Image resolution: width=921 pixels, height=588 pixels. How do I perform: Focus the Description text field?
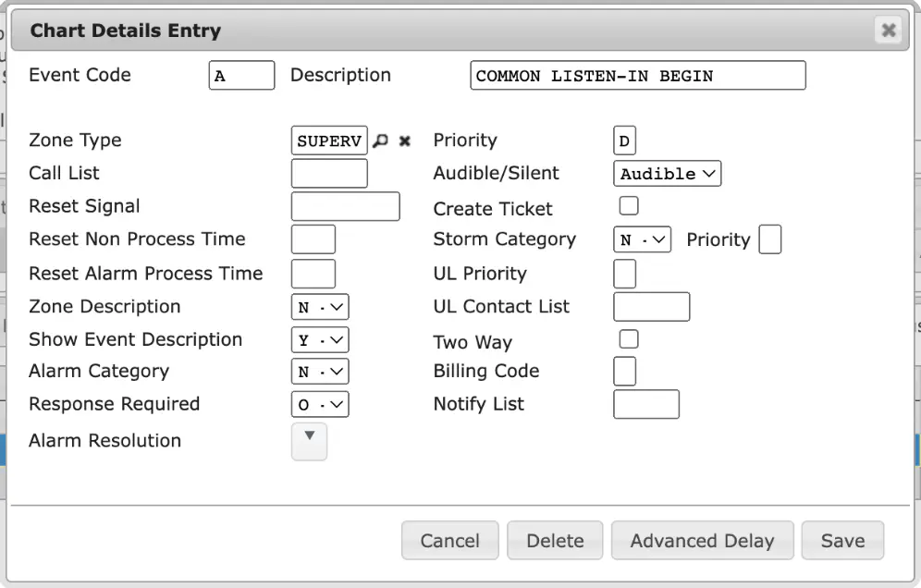point(638,75)
